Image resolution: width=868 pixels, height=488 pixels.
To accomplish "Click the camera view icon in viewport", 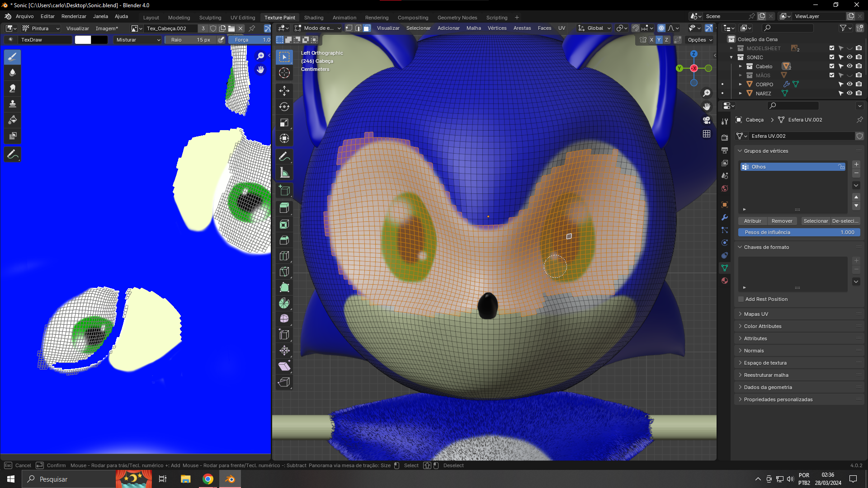I will [707, 120].
